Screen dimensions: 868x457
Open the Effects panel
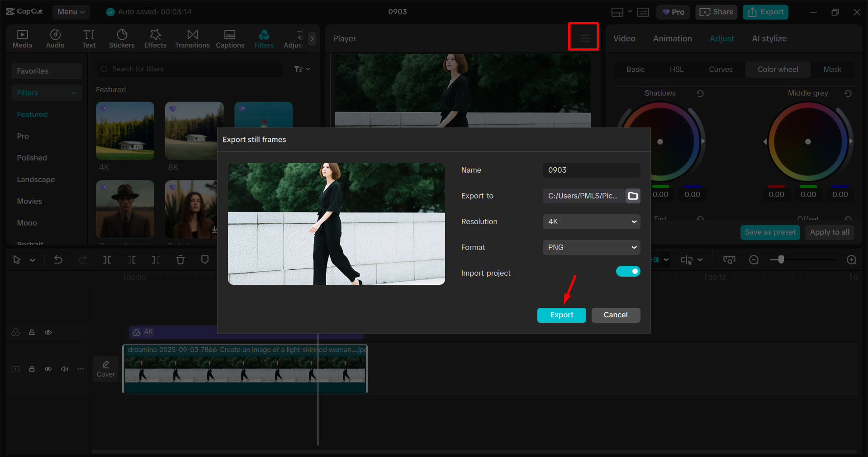coord(155,38)
